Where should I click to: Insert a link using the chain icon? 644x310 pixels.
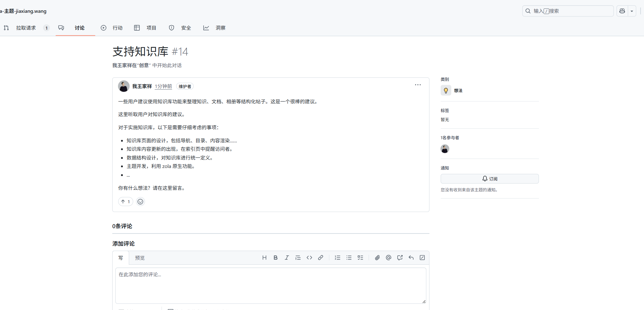click(320, 258)
